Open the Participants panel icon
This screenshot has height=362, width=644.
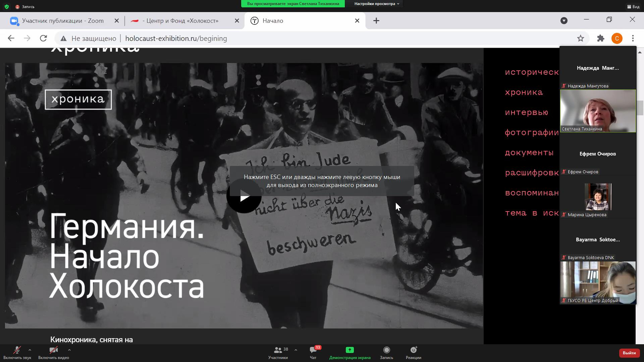click(x=278, y=350)
